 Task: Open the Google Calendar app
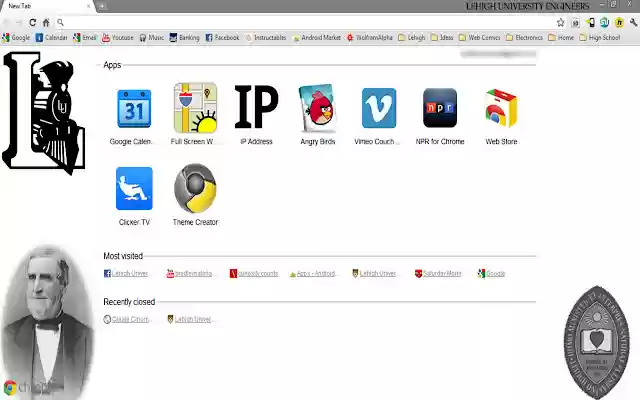[134, 115]
